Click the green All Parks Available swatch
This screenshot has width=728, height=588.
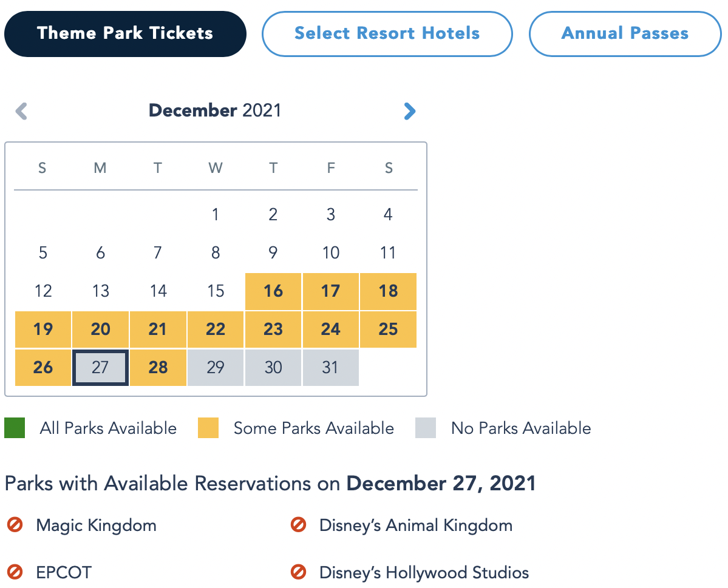[15, 428]
